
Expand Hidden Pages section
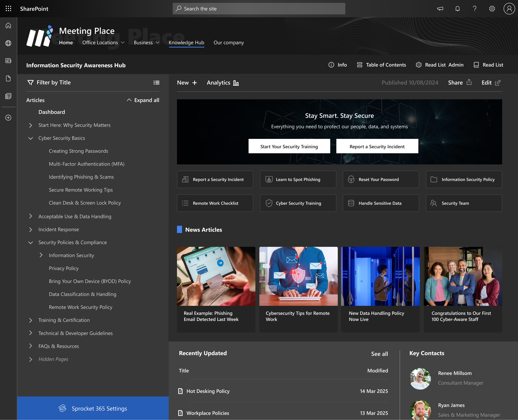click(30, 359)
